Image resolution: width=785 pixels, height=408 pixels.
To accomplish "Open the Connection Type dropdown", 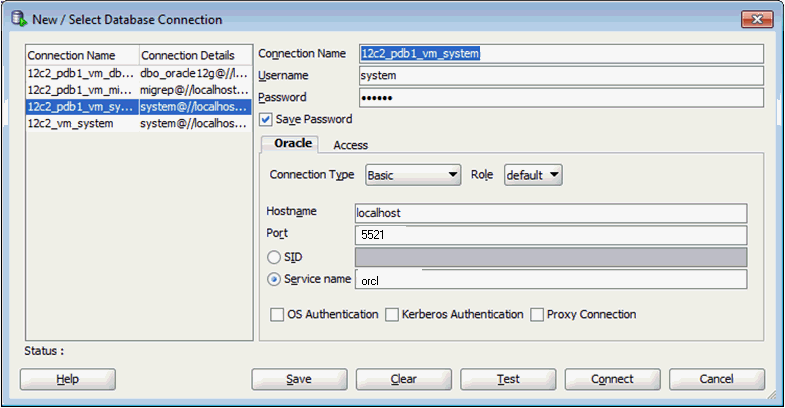I will 412,175.
